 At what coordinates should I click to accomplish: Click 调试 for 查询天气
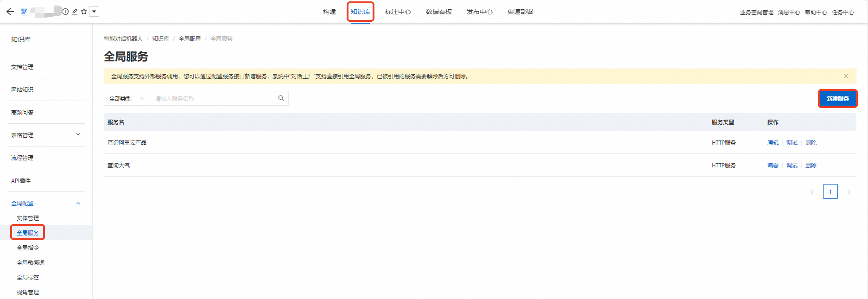click(792, 165)
